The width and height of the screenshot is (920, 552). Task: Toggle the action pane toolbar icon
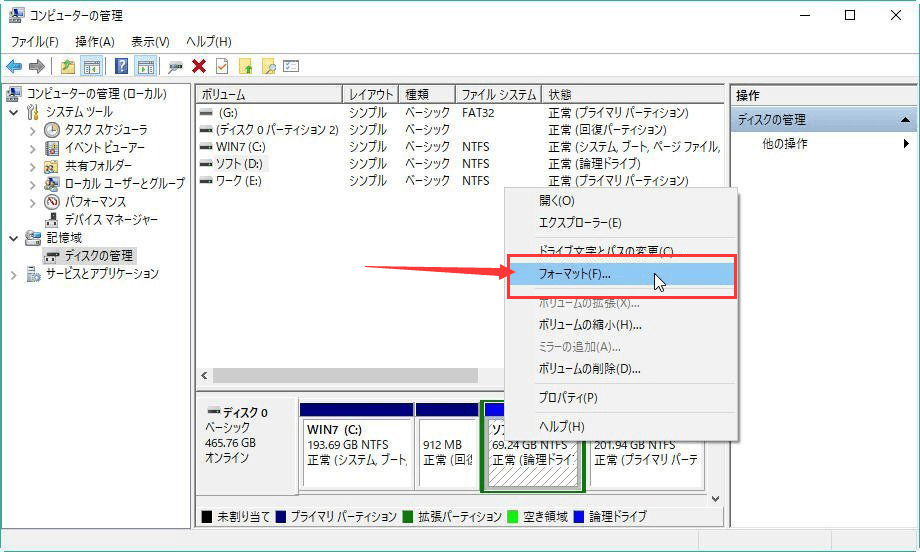(x=146, y=66)
